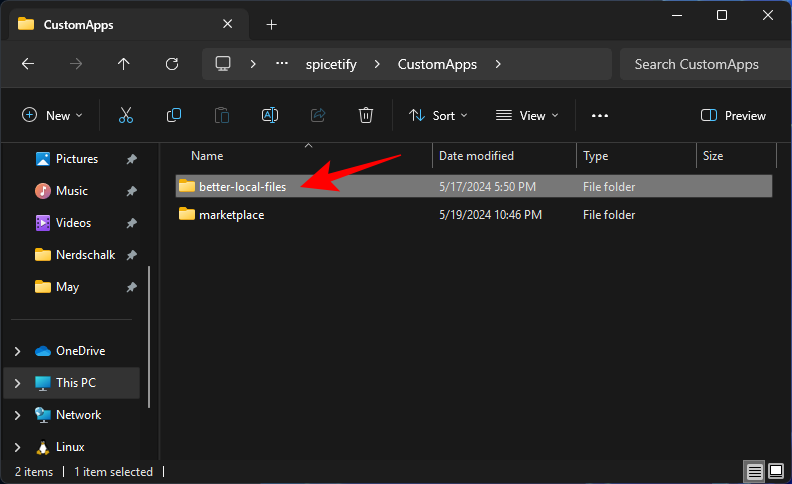Refresh the current folder view
This screenshot has width=792, height=484.
(172, 64)
